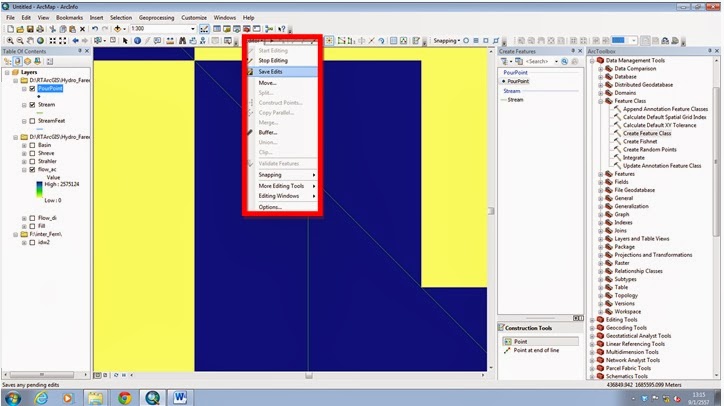Open Editing Windows submenu

[283, 196]
